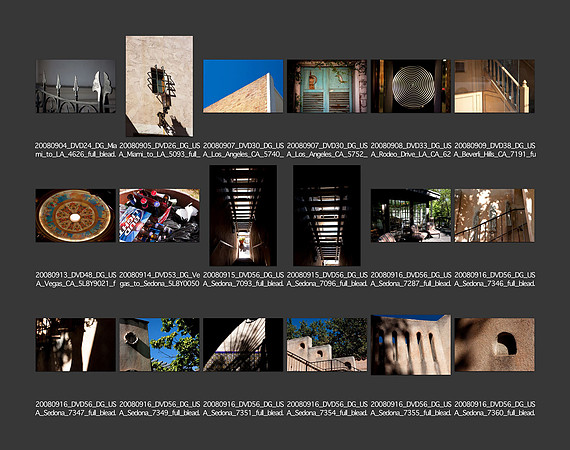
Task: Click filename 'Sedona_7096_full_bleed'
Action: 327,279
